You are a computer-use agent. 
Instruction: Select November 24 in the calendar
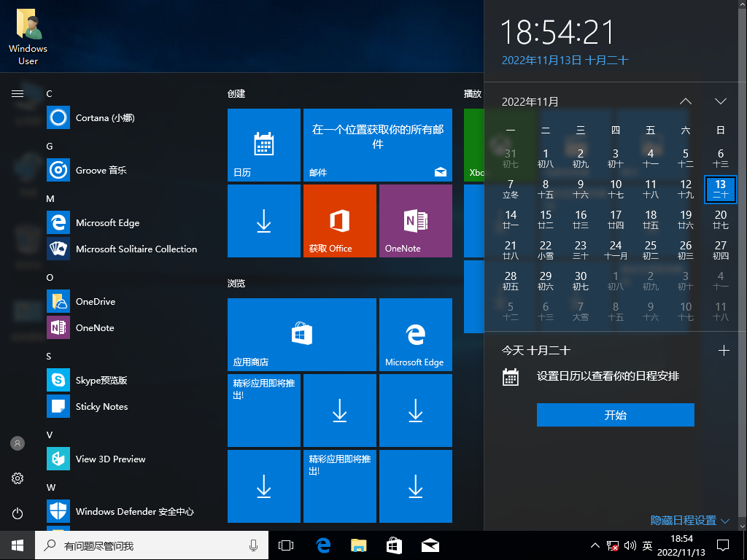click(x=616, y=250)
